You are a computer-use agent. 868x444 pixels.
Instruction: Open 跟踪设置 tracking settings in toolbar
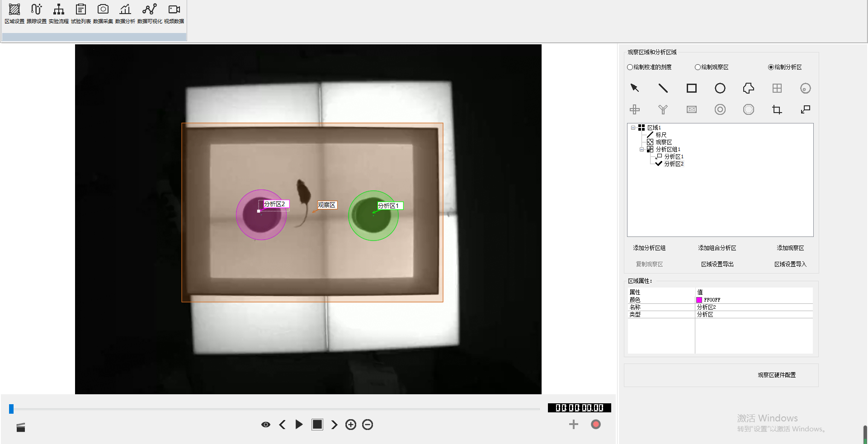point(36,14)
